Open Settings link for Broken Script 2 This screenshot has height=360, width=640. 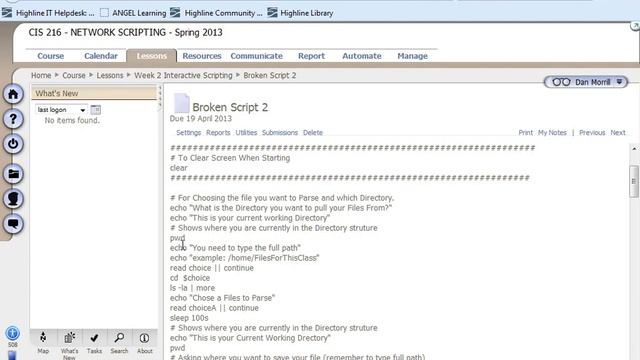pos(189,133)
